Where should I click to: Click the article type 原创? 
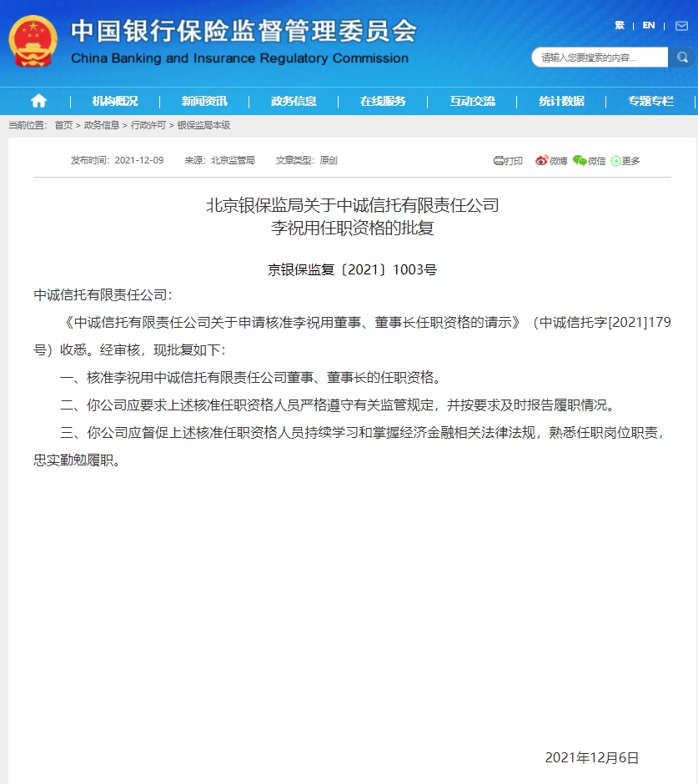(329, 160)
